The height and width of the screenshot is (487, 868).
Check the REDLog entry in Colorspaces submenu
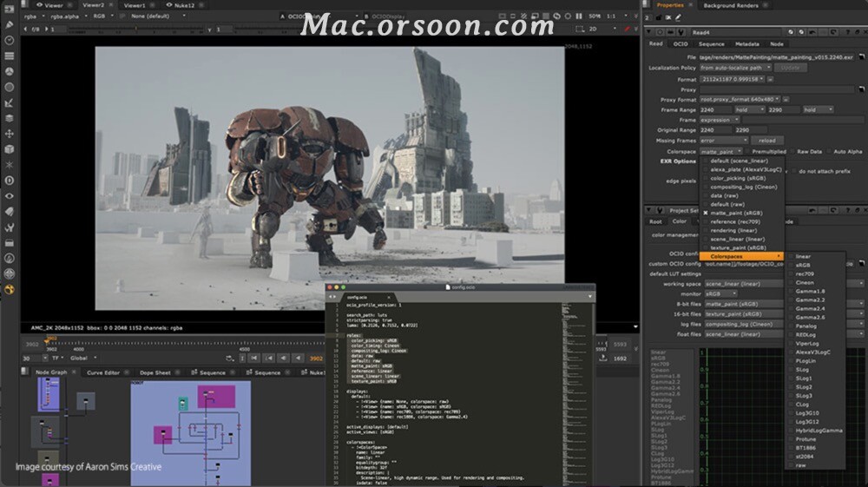click(x=791, y=335)
